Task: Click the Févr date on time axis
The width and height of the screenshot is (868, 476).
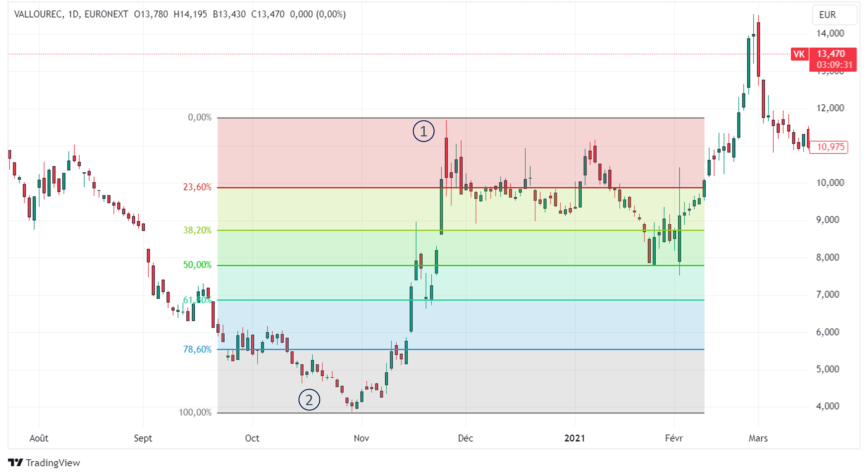Action: pyautogui.click(x=674, y=438)
